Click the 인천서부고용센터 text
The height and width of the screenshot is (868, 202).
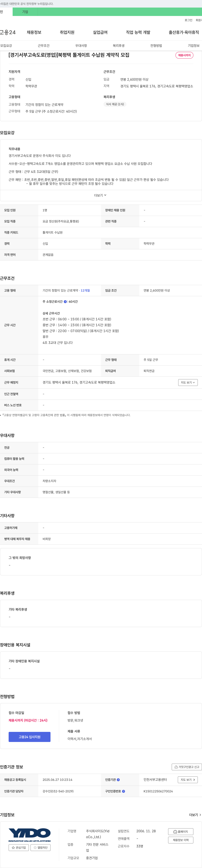(155, 780)
